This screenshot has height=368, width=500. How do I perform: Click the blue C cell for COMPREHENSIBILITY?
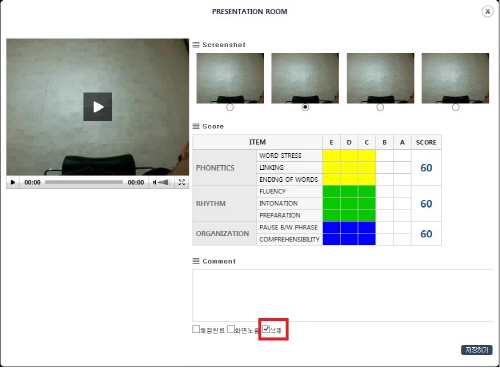(367, 239)
